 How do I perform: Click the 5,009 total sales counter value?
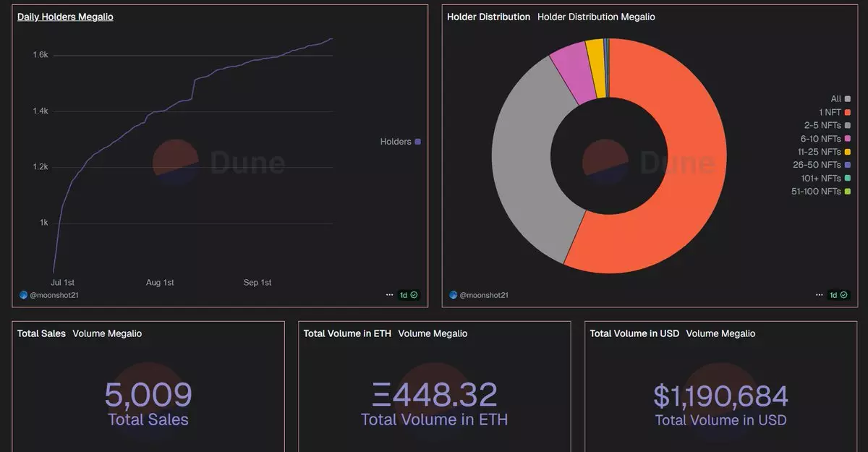pyautogui.click(x=148, y=395)
